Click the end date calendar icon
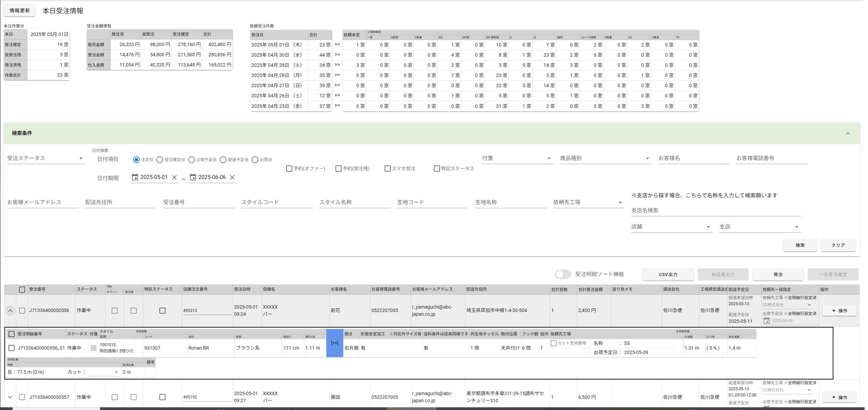This screenshot has width=868, height=410. click(193, 177)
